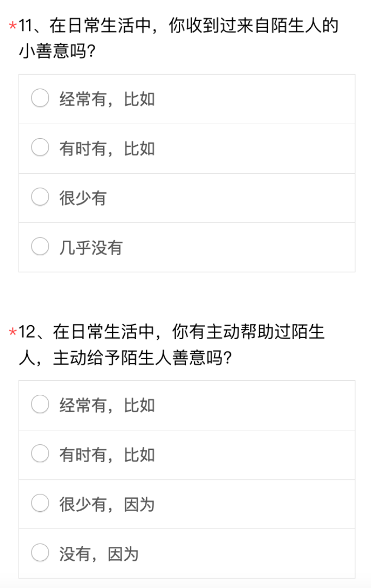Click the '几乎没有' option text

[91, 247]
